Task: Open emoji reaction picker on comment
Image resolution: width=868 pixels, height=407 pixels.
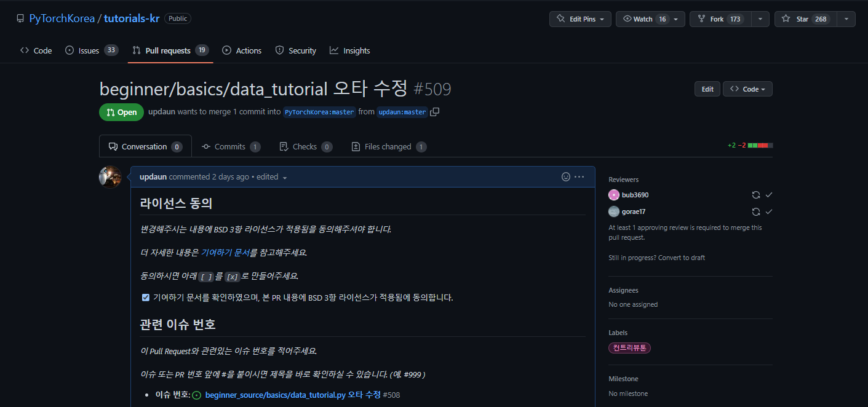Action: tap(566, 176)
